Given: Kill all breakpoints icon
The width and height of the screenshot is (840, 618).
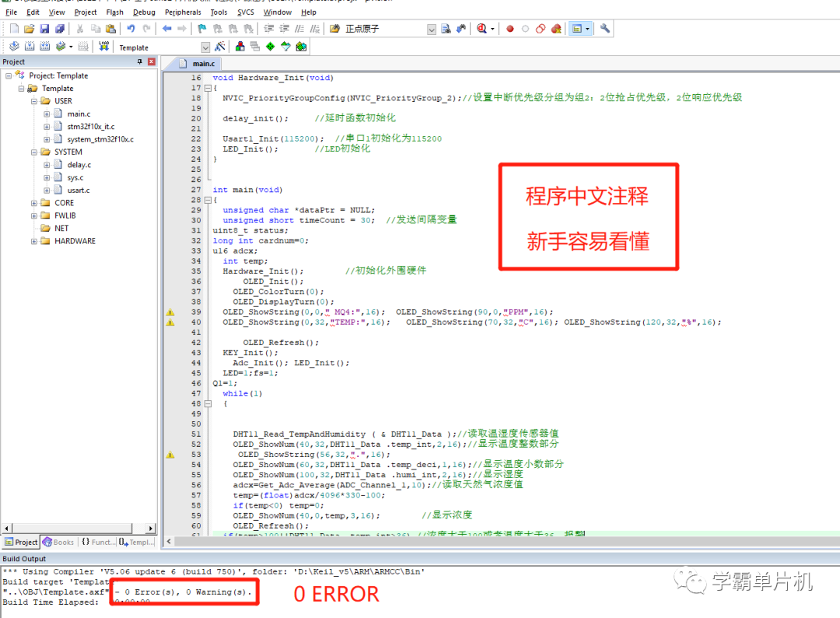Looking at the screenshot, I should point(557,29).
